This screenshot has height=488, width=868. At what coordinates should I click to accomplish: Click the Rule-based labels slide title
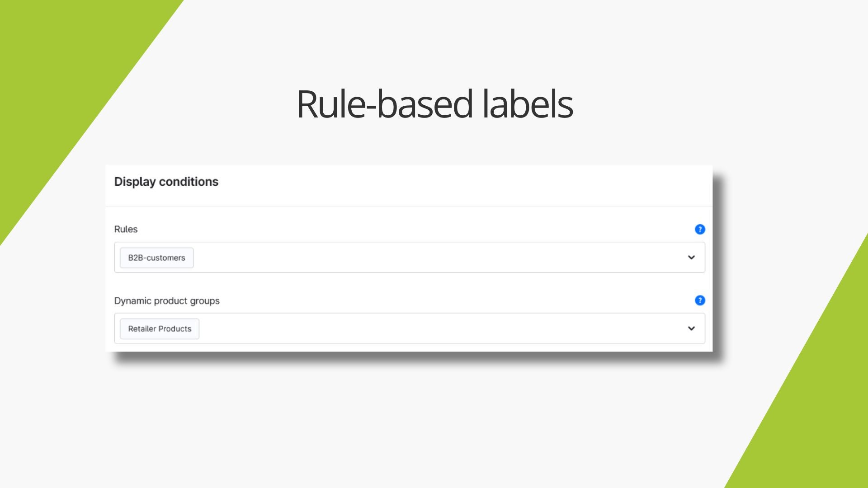pyautogui.click(x=434, y=104)
